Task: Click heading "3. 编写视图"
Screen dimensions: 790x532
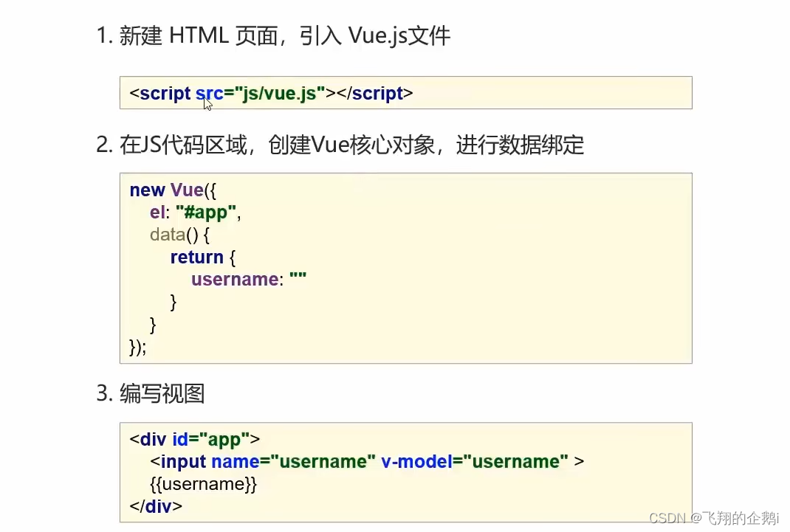Action: [x=151, y=393]
